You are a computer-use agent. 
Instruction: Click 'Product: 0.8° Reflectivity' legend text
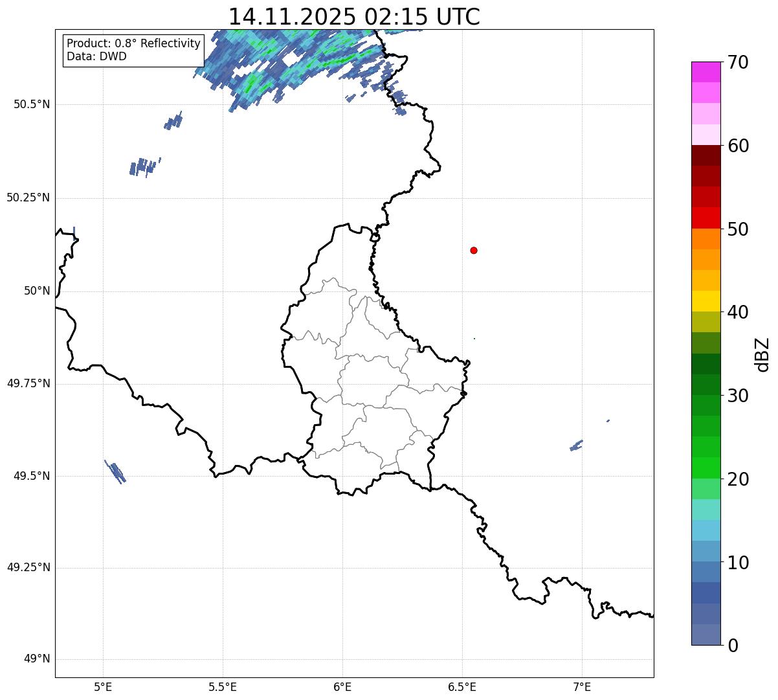click(134, 43)
